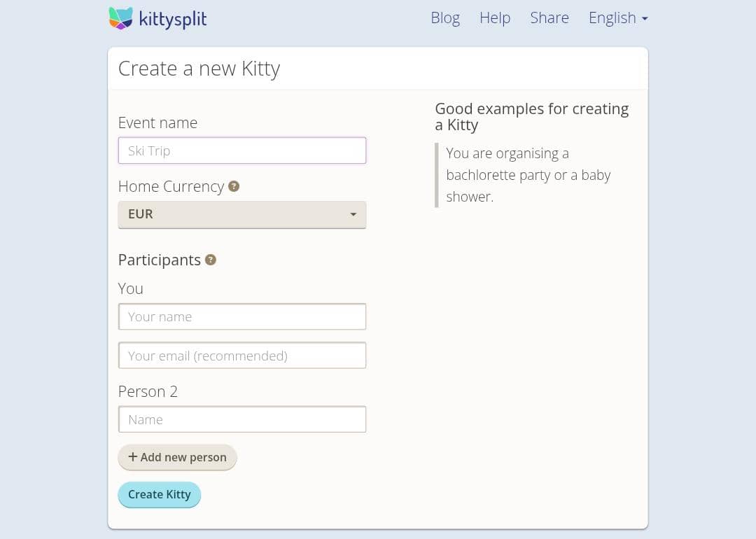Open the Participants help tooltip
The width and height of the screenshot is (756, 539).
211,260
